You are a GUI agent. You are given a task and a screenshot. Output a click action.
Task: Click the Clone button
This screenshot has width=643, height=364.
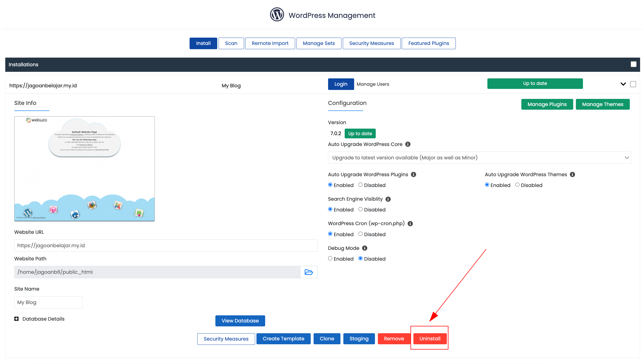[x=327, y=339]
